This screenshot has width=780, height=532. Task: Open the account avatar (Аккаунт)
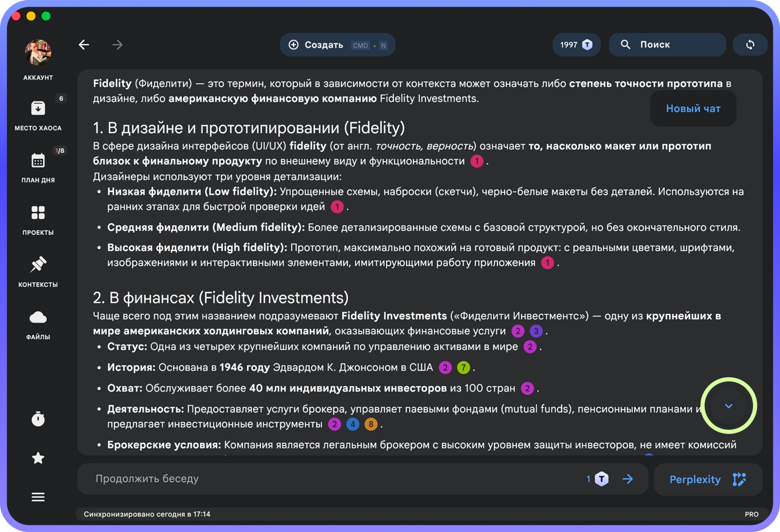point(38,52)
